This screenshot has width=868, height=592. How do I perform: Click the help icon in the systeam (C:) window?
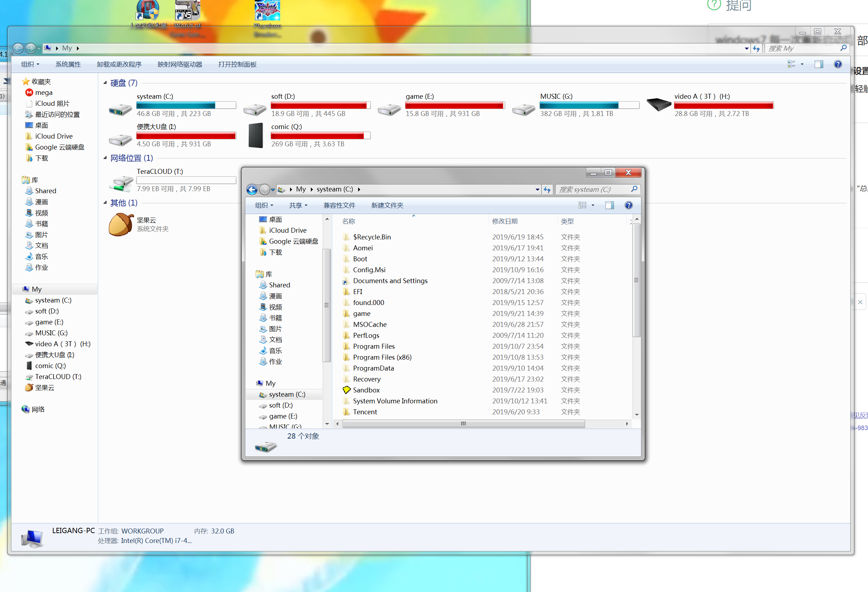(x=628, y=205)
